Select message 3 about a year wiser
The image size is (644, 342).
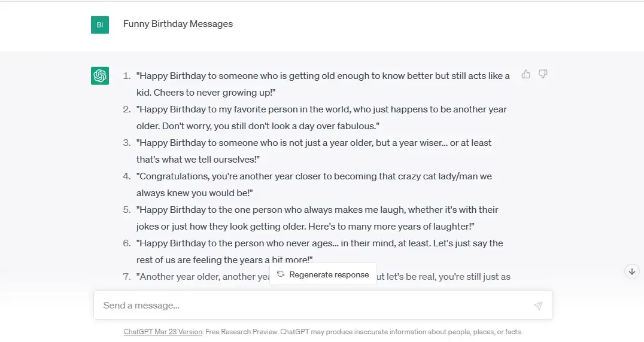point(314,151)
